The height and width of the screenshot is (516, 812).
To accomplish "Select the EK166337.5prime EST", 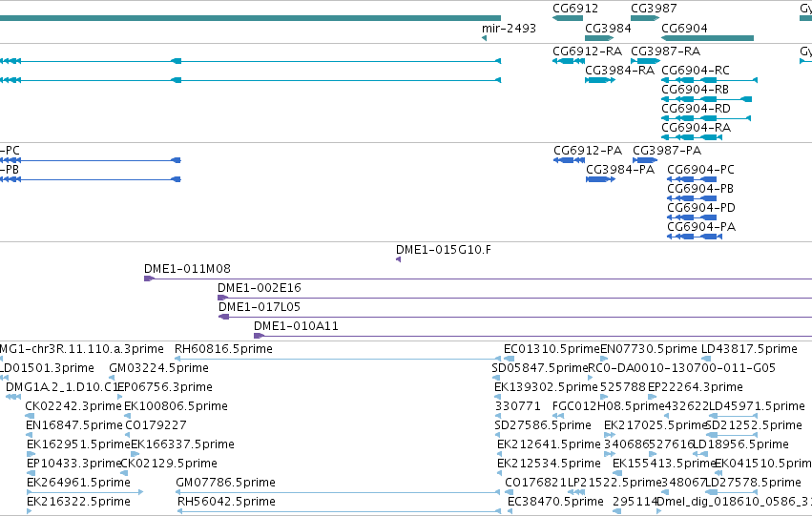I will pos(183,445).
